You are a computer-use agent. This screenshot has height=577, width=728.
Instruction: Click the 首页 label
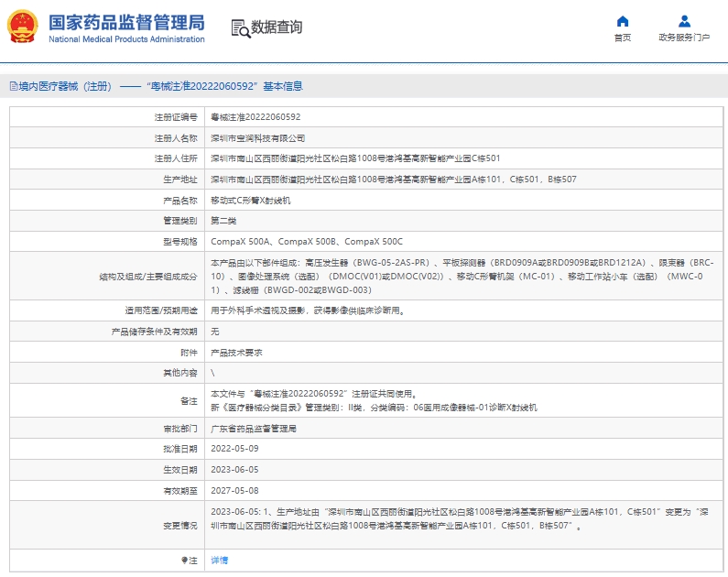(622, 38)
